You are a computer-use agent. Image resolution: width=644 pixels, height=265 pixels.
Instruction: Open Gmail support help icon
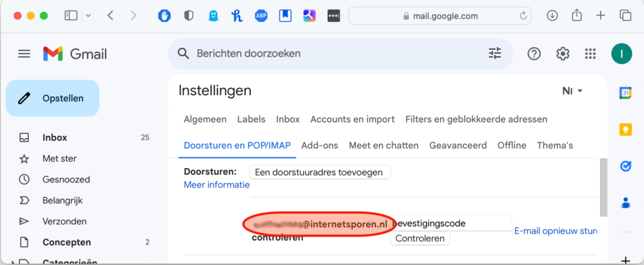click(534, 54)
